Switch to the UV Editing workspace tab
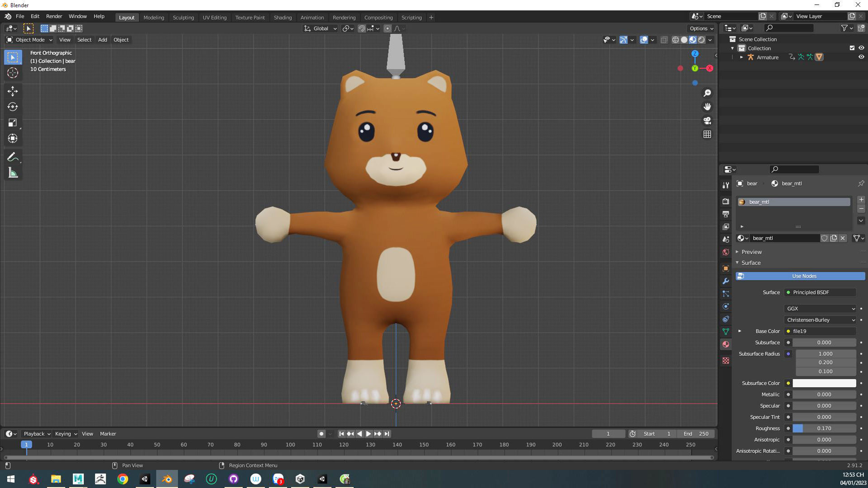This screenshot has width=868, height=488. click(x=214, y=18)
